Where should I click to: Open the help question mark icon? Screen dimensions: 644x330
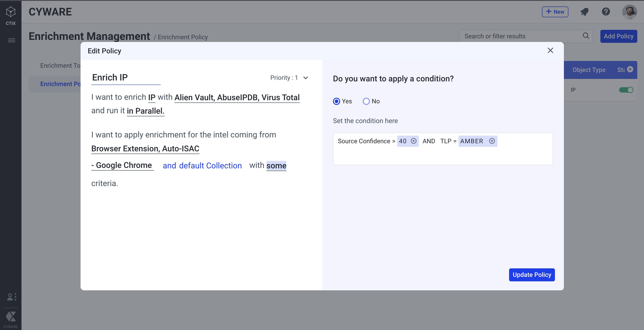pos(606,12)
